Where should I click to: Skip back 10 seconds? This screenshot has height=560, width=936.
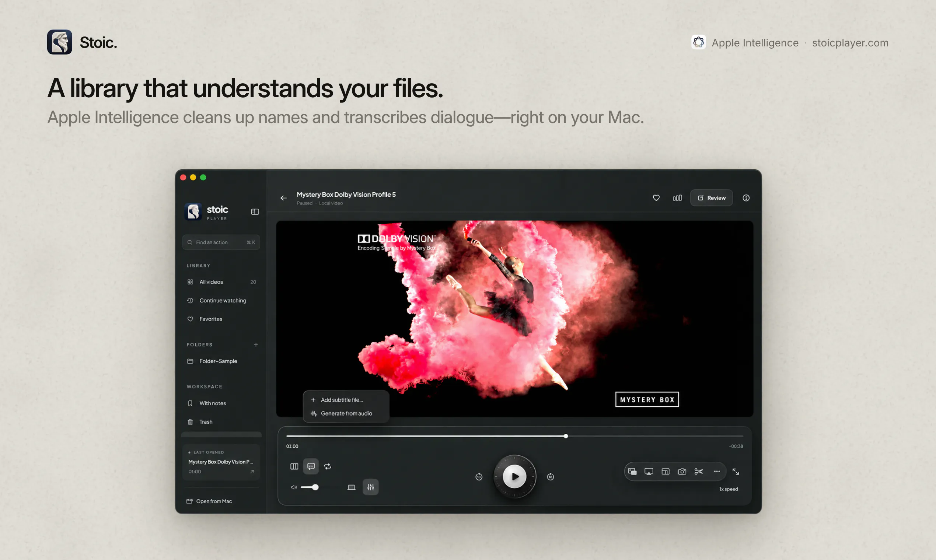click(479, 477)
